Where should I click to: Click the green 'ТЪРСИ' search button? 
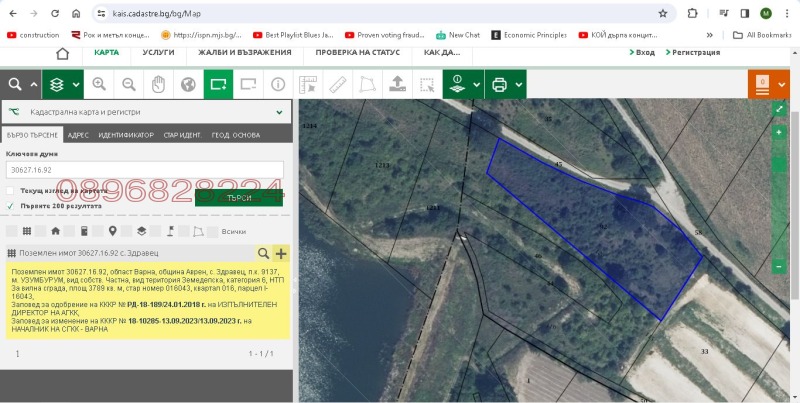pos(239,197)
